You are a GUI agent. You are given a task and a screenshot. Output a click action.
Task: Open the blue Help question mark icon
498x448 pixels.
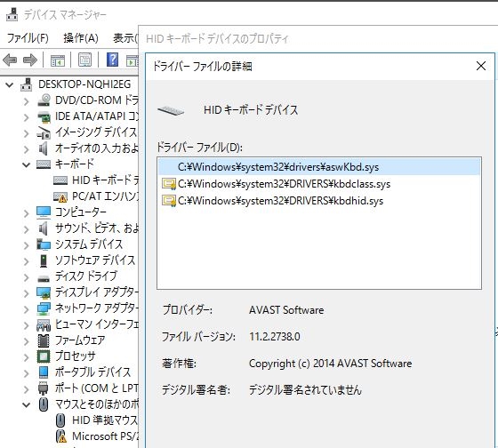click(112, 60)
